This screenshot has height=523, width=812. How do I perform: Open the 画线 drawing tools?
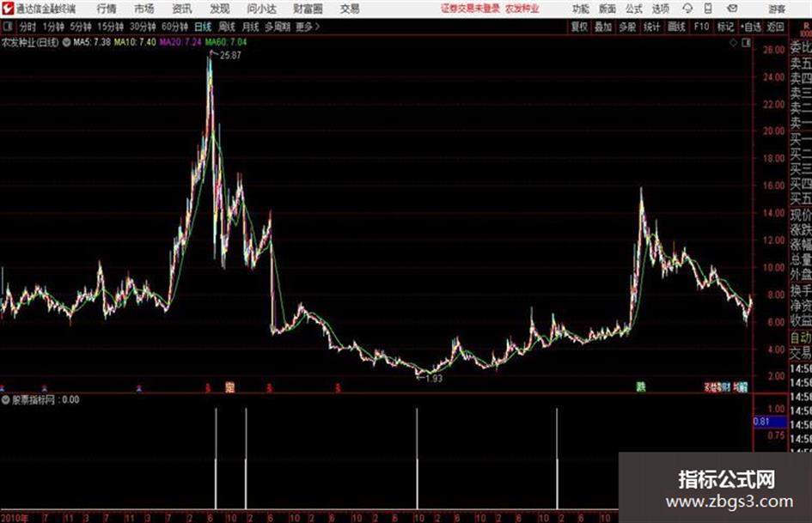pos(676,27)
